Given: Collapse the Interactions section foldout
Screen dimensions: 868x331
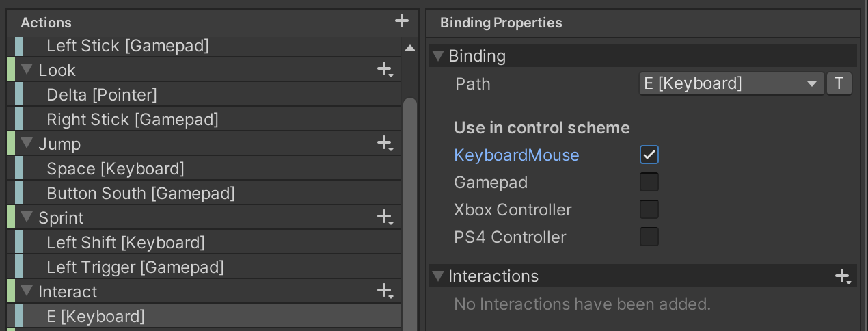Looking at the screenshot, I should (x=439, y=276).
